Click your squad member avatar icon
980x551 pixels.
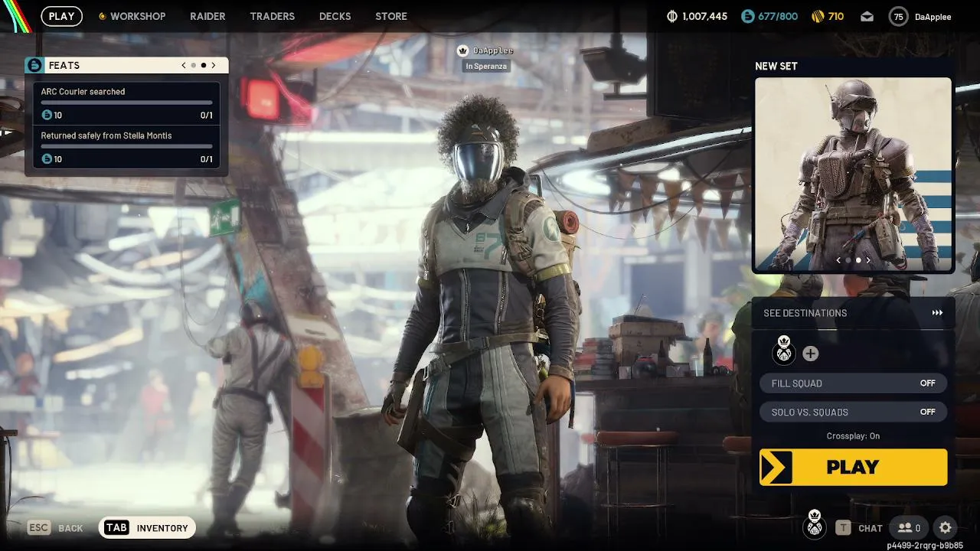click(784, 350)
